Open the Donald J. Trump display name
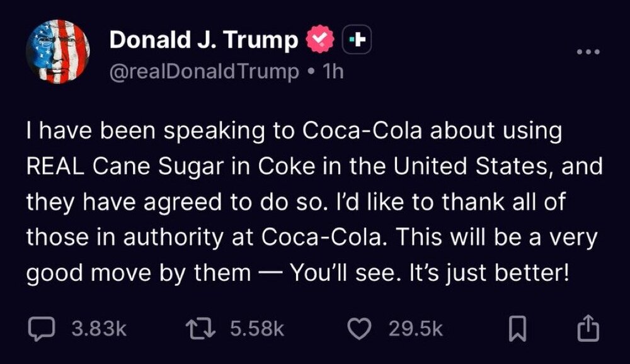Screen dimensions: 630x364 tap(204, 41)
